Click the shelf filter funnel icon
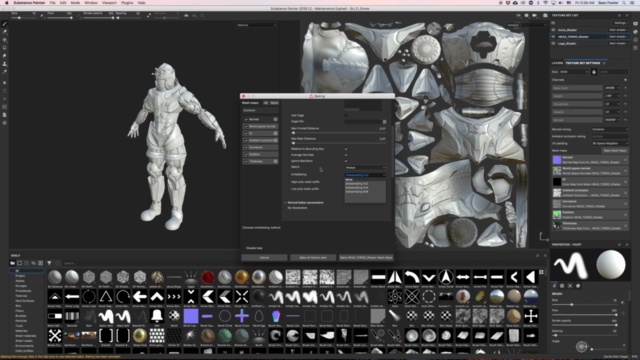This screenshot has width=640, height=360. (x=49, y=263)
